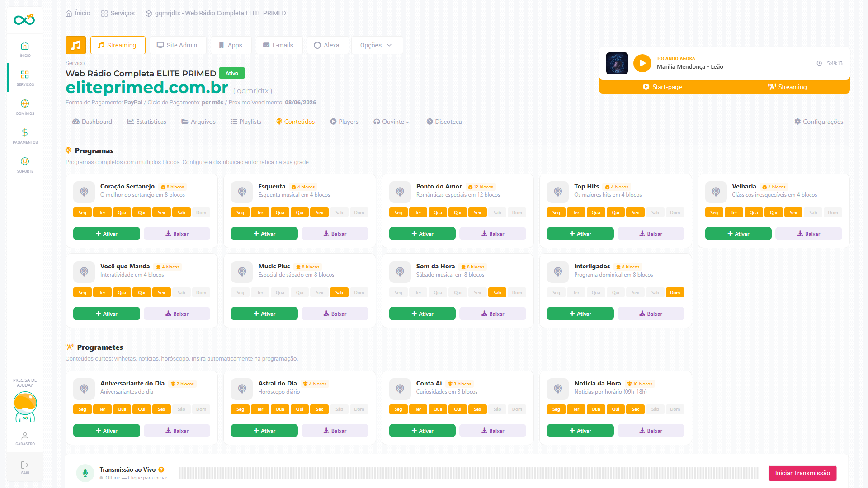Viewport: 868px width, 488px height.
Task: Toggle Sáb day for Coração Sertanejo
Action: click(181, 213)
